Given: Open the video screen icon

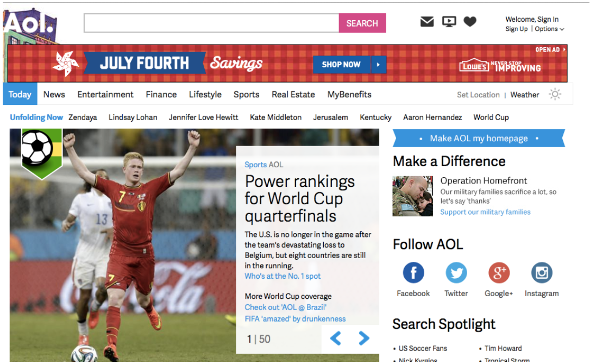Looking at the screenshot, I should [449, 22].
